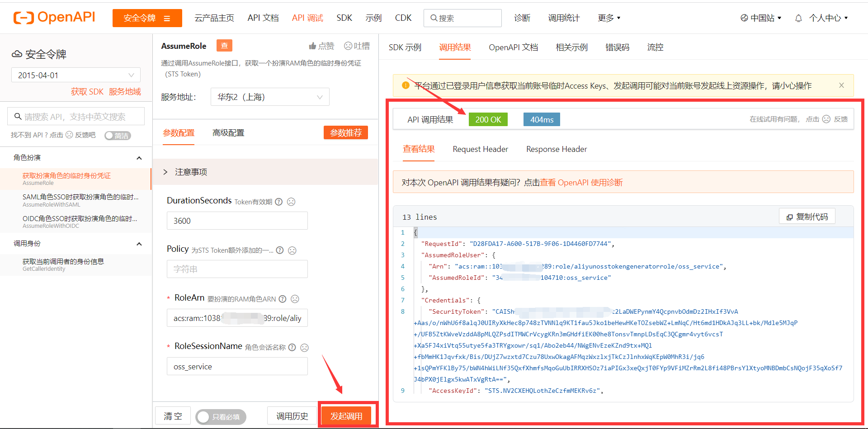The image size is (868, 429).
Task: Click the feedback face beside RoleSessionName
Action: [304, 347]
